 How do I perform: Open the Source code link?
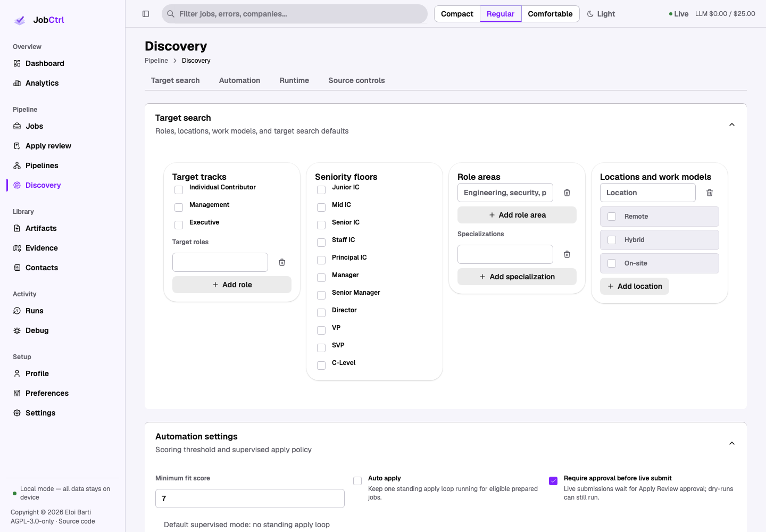(77, 521)
